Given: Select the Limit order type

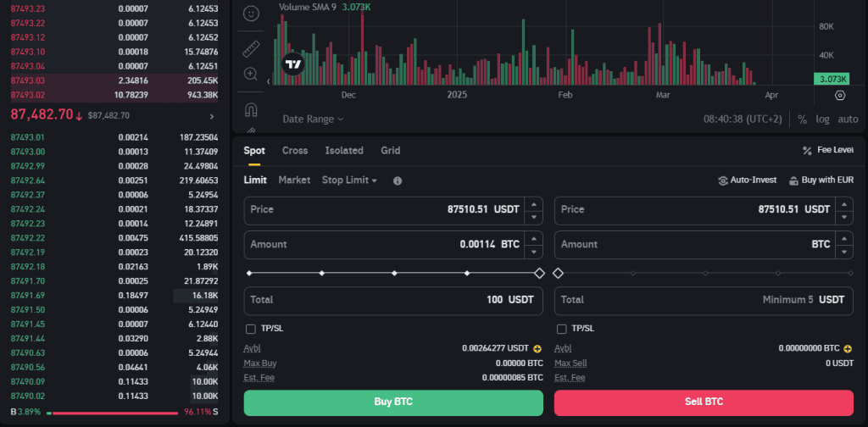Looking at the screenshot, I should tap(255, 180).
